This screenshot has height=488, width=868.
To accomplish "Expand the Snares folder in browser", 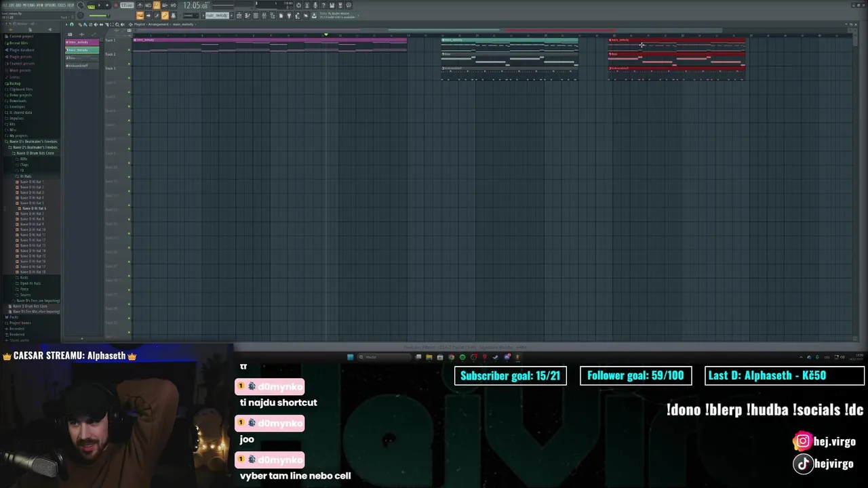I will coord(24,295).
